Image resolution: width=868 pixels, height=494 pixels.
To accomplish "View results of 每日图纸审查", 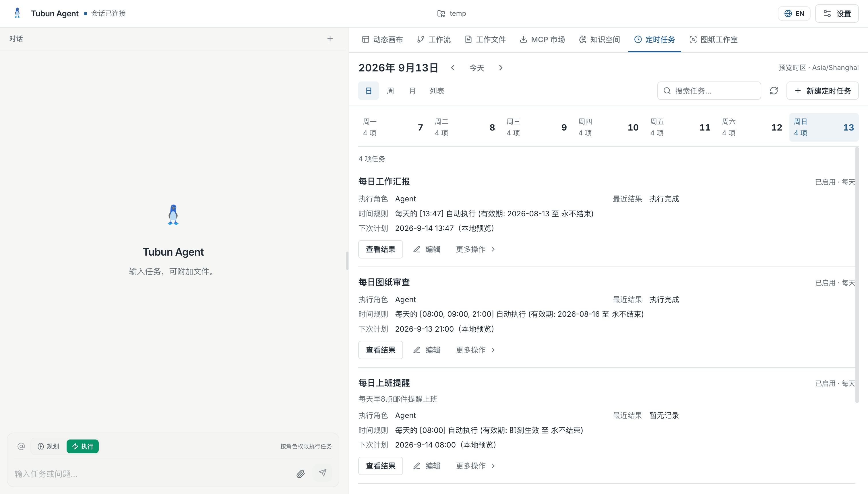I will coord(381,350).
